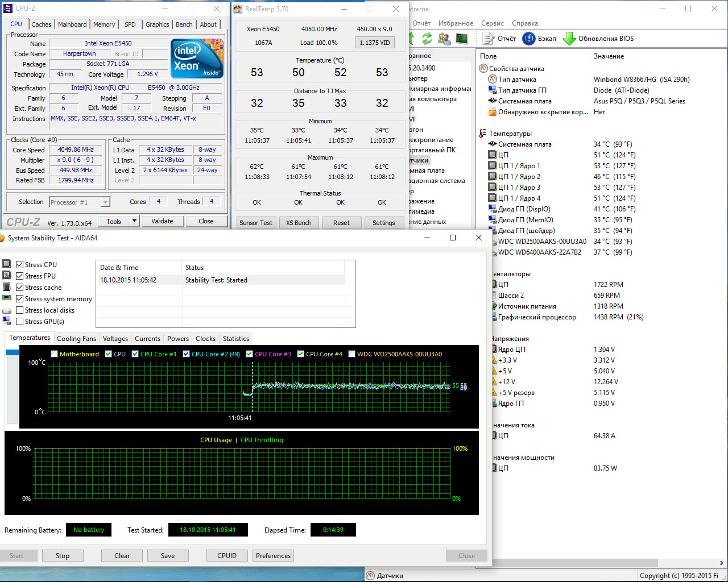Screen dimensions: 728x582
Task: Open the Statistics tab
Action: click(236, 339)
